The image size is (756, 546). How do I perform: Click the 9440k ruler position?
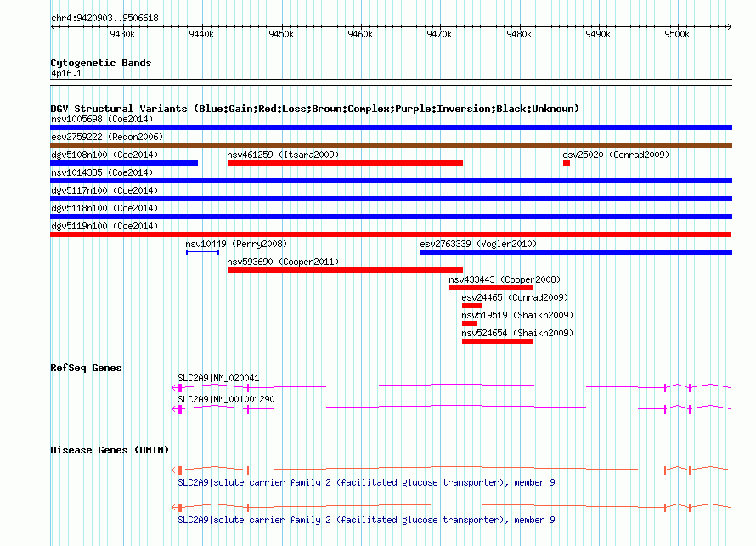(x=201, y=34)
